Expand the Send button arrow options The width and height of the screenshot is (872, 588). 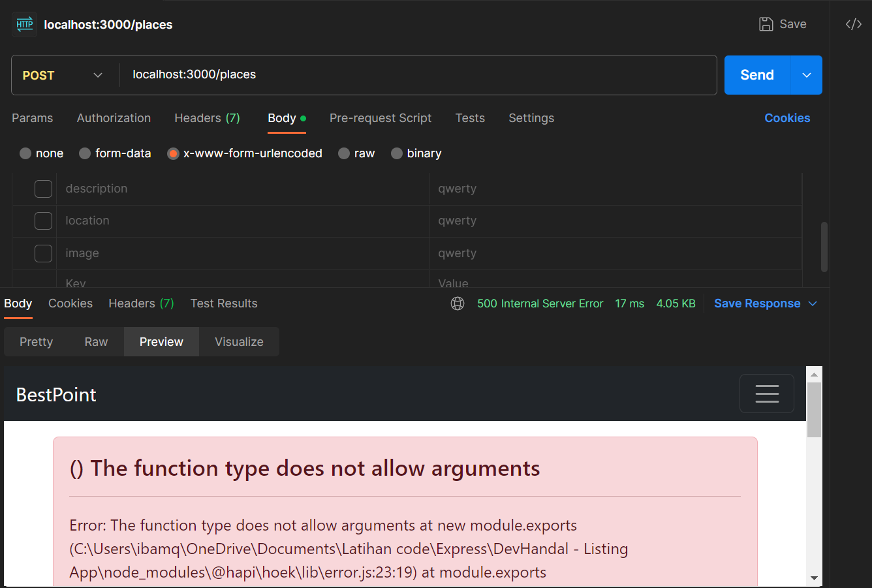(807, 75)
